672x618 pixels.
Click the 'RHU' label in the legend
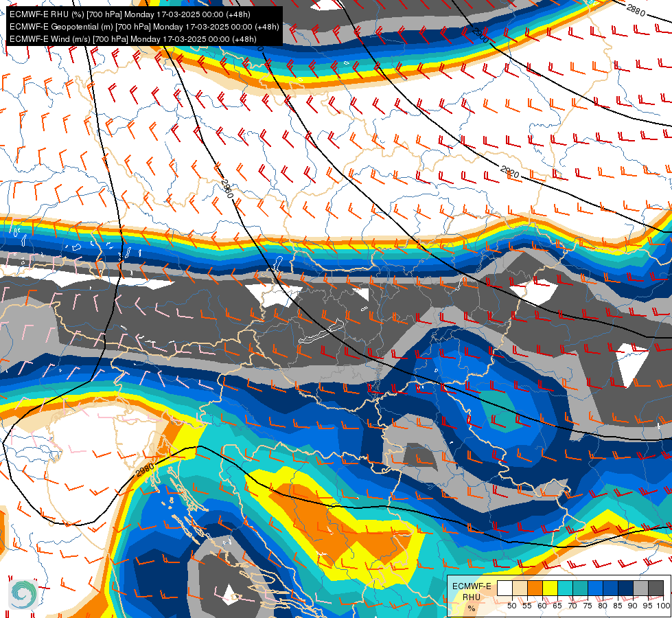472,597
